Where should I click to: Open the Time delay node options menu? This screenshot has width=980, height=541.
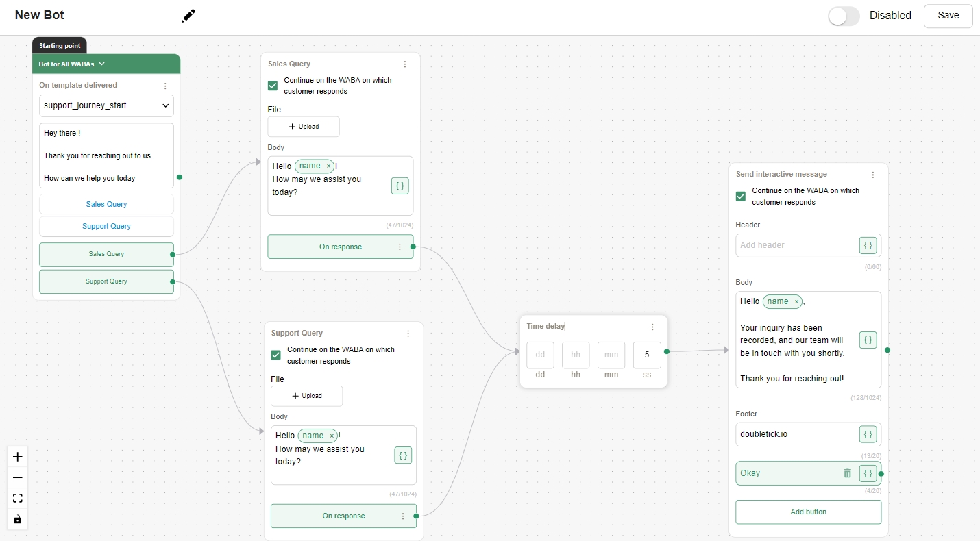coord(652,327)
